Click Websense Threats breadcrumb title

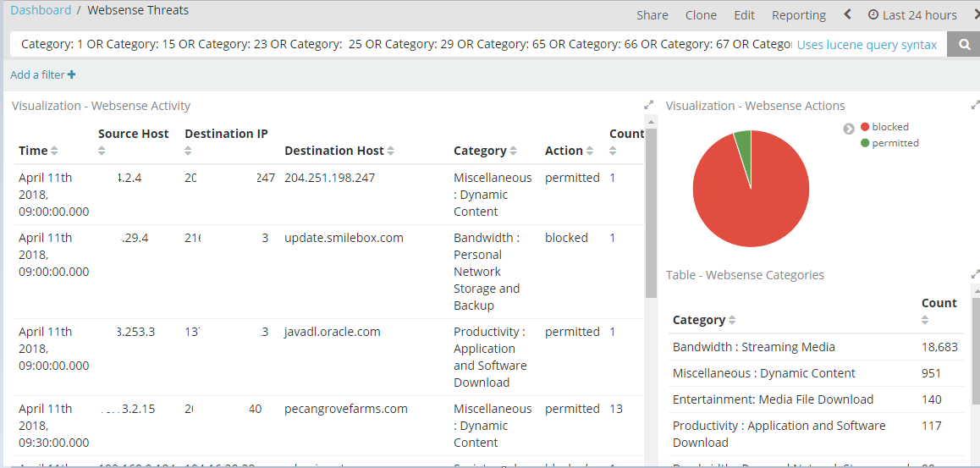click(x=138, y=10)
